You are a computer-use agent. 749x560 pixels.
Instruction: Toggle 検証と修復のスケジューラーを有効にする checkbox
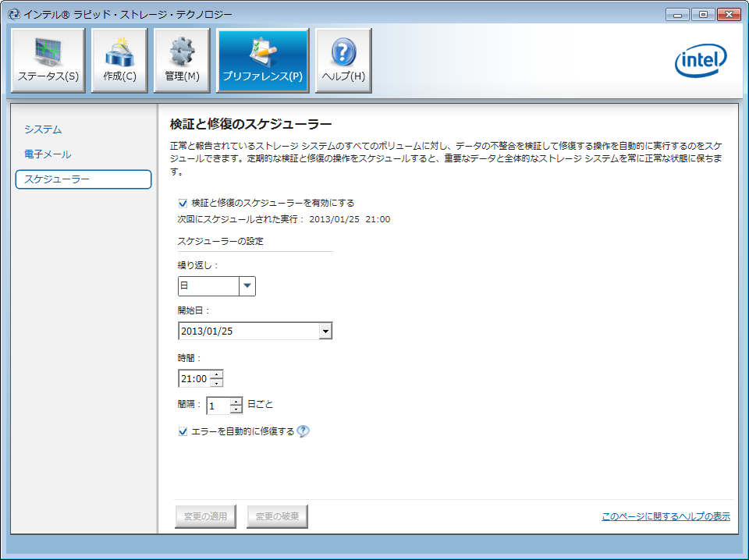point(183,204)
